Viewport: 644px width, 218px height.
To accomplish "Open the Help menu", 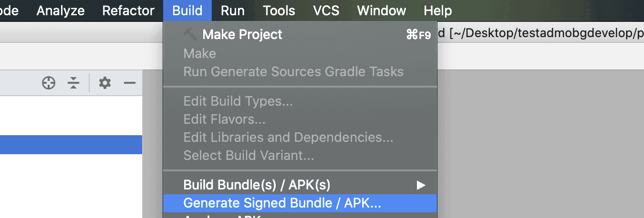I will pos(437,10).
